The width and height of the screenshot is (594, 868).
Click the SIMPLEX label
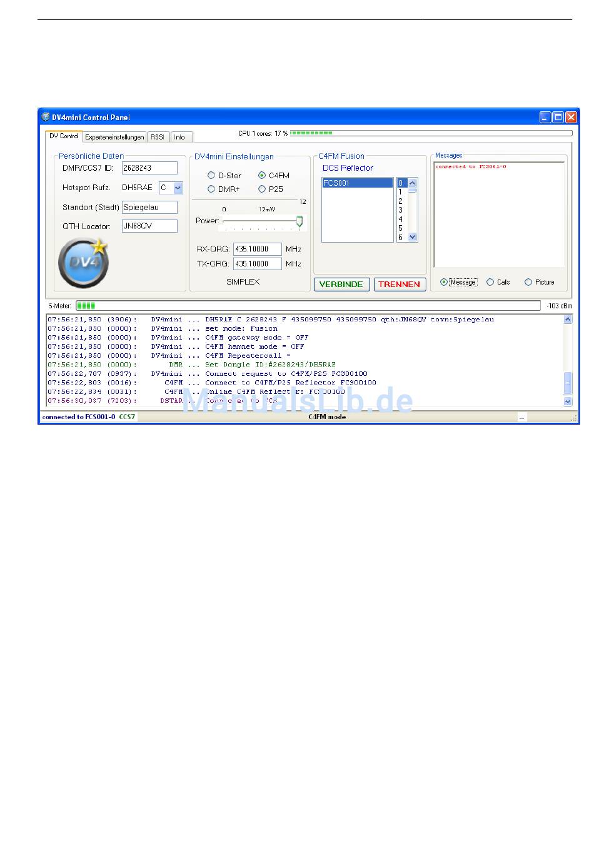[x=243, y=282]
